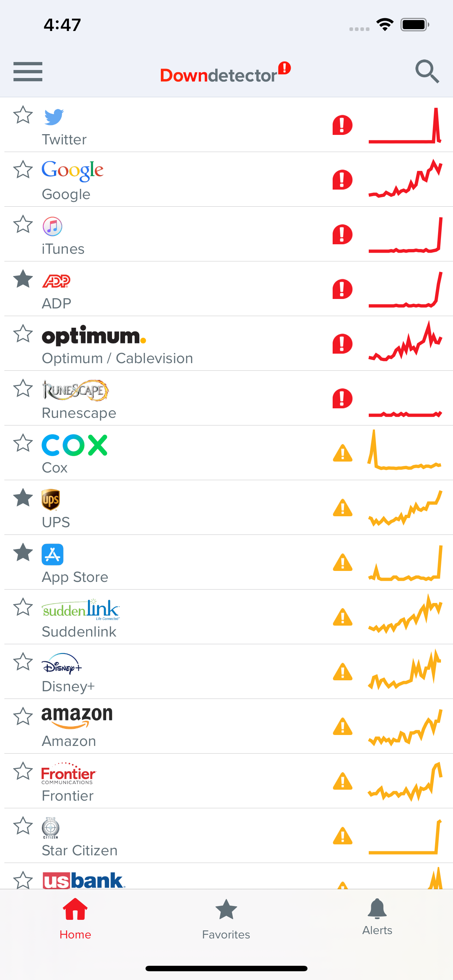
Task: Tap the yellow warning icon for Cox
Action: (342, 453)
